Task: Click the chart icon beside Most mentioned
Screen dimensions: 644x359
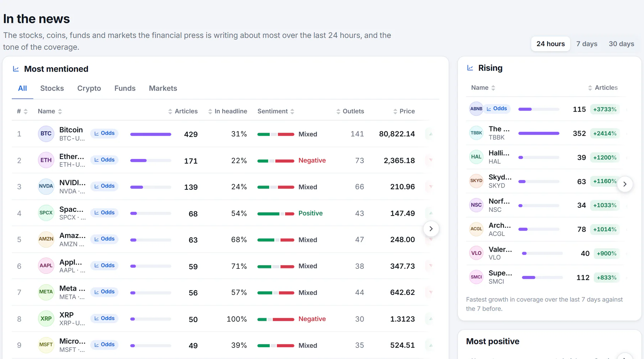Action: click(x=16, y=69)
